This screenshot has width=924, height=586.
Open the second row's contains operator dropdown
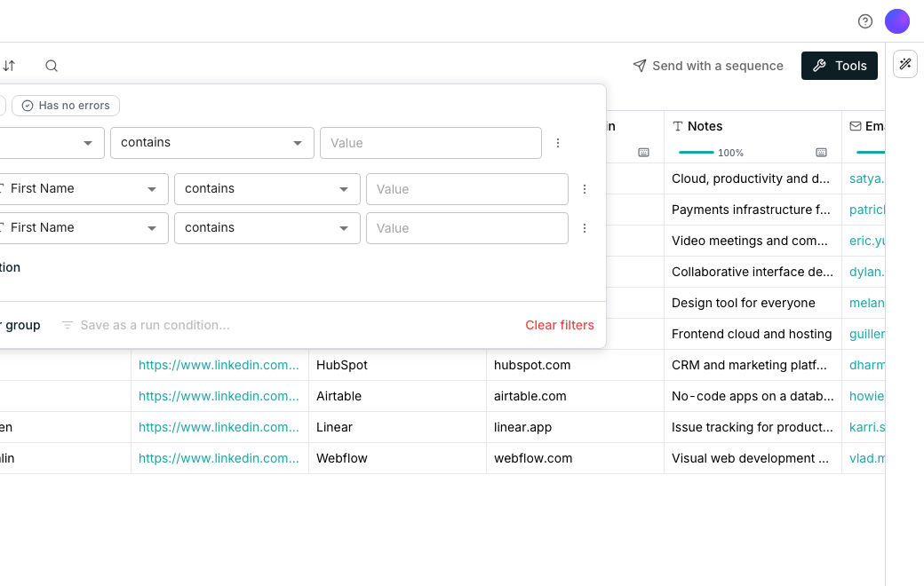(267, 189)
